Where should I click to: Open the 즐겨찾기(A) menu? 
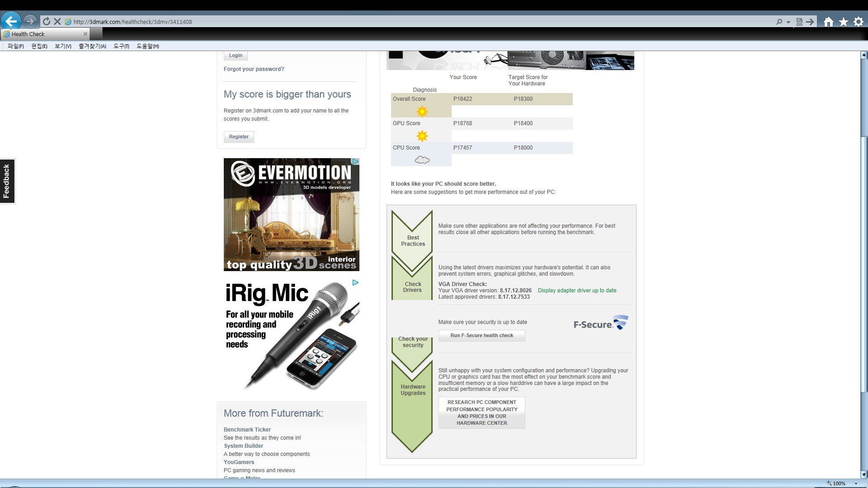click(x=92, y=46)
